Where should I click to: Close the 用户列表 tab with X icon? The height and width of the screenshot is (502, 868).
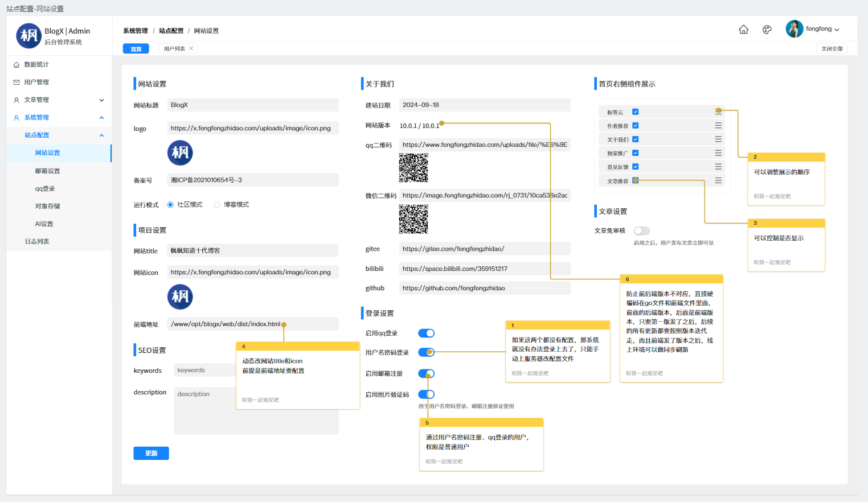click(x=191, y=48)
